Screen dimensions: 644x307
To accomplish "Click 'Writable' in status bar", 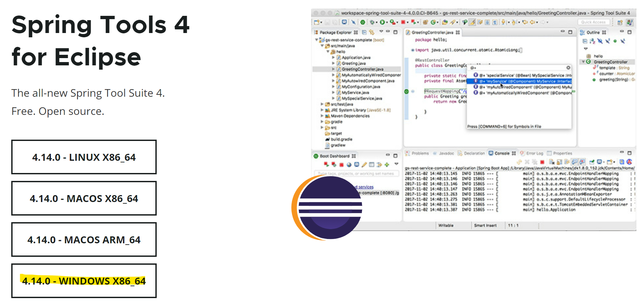I will point(446,225).
